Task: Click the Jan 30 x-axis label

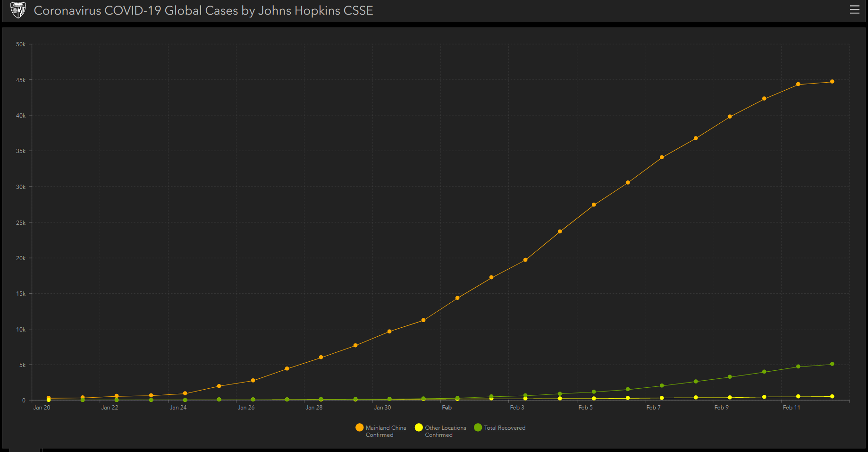Action: [382, 408]
